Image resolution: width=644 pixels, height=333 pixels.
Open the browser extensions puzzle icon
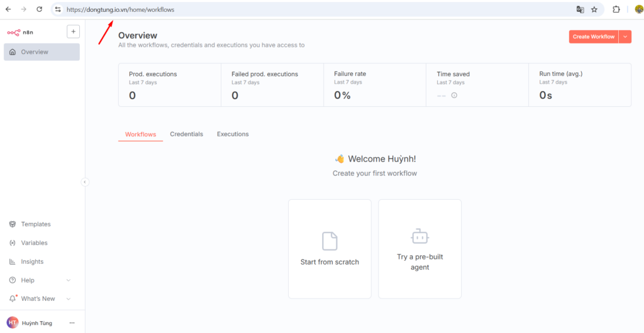tap(616, 9)
